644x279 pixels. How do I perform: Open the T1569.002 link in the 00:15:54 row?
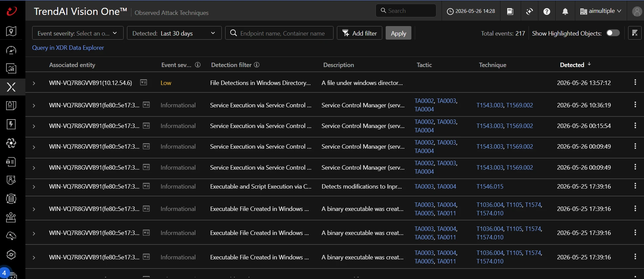[x=519, y=126]
